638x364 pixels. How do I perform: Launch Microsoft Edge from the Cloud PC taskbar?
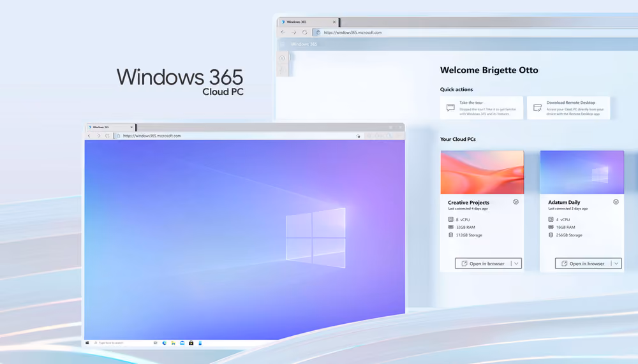click(165, 343)
